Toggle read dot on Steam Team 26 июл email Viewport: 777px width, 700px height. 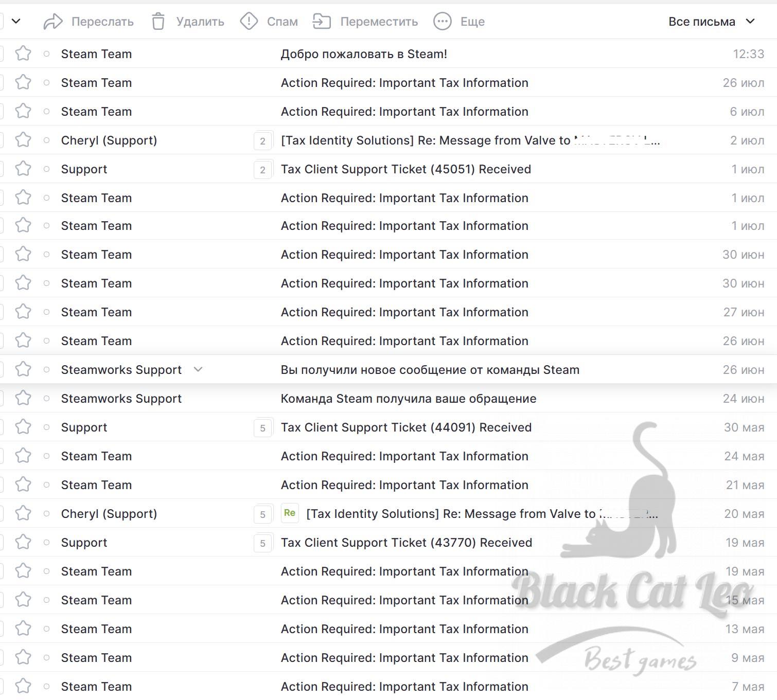[x=47, y=82]
